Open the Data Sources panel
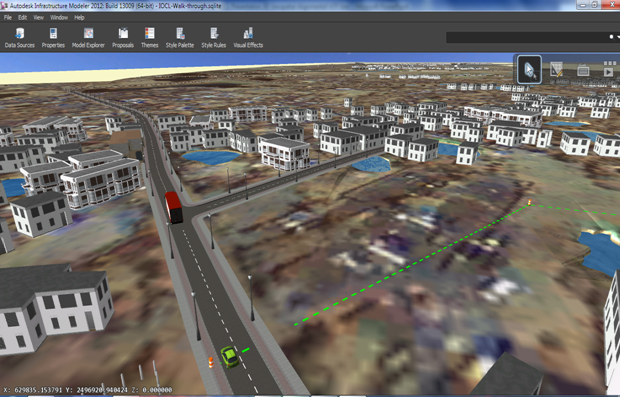Screen dimensions: 620x397 point(19,38)
